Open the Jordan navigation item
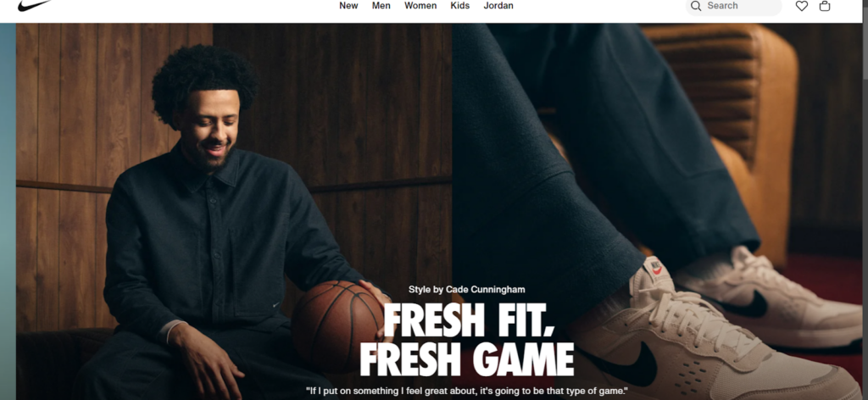The height and width of the screenshot is (400, 868). click(x=498, y=6)
